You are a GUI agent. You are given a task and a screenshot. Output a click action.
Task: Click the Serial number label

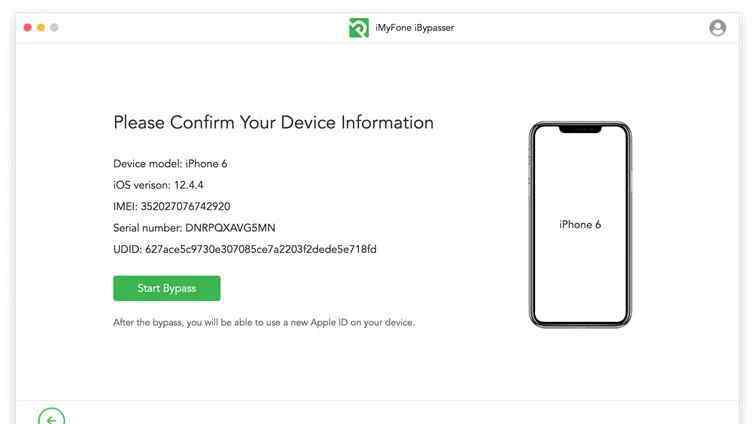[x=147, y=228]
